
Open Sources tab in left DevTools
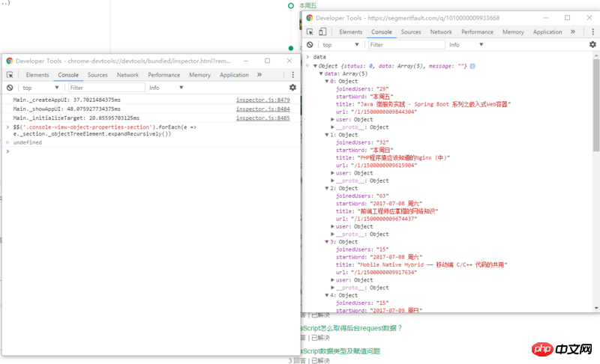(x=97, y=75)
